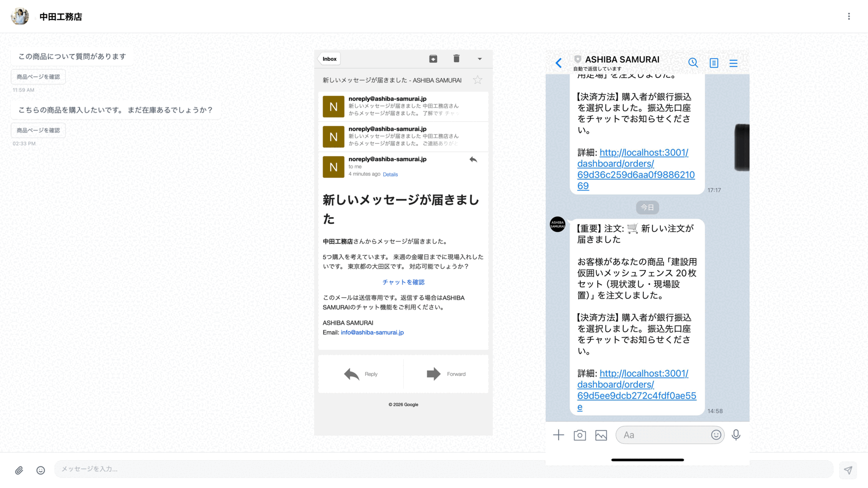868x488 pixels.
Task: Click the small reply arrow in email header
Action: click(473, 160)
